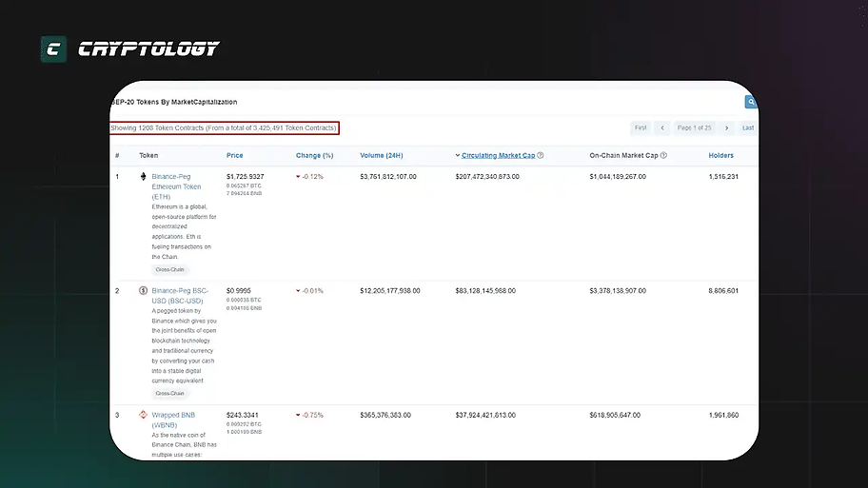Click Cross-Chain tag under Ethereum Token
The image size is (868, 488).
pyautogui.click(x=170, y=269)
